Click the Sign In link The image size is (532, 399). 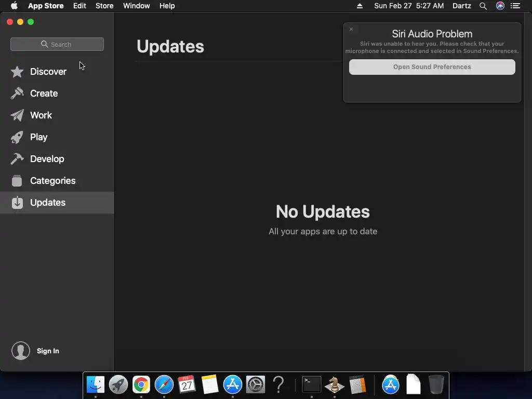coord(48,351)
